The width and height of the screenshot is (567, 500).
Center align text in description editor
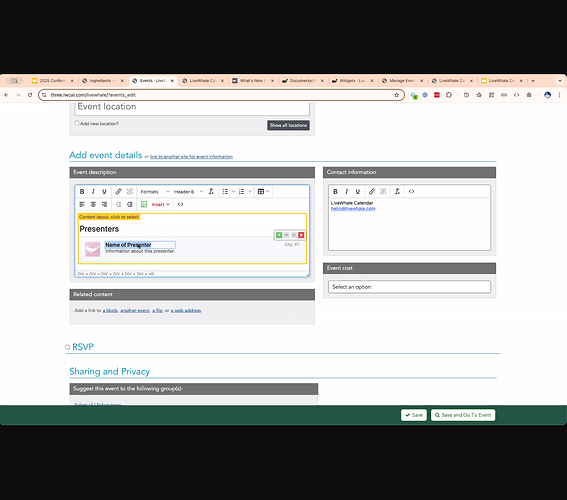(93, 205)
